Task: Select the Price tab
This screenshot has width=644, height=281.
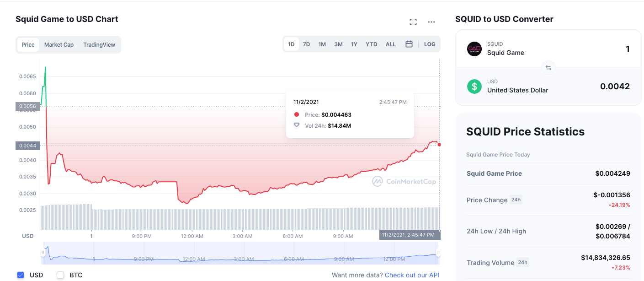Action: 28,45
